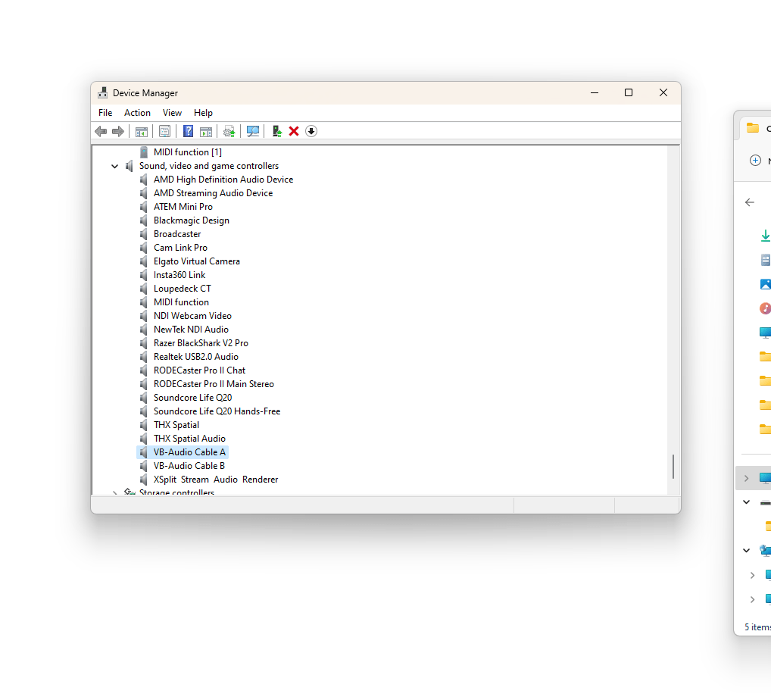Image resolution: width=771 pixels, height=700 pixels.
Task: Maximize the Device Manager window
Action: pyautogui.click(x=629, y=93)
